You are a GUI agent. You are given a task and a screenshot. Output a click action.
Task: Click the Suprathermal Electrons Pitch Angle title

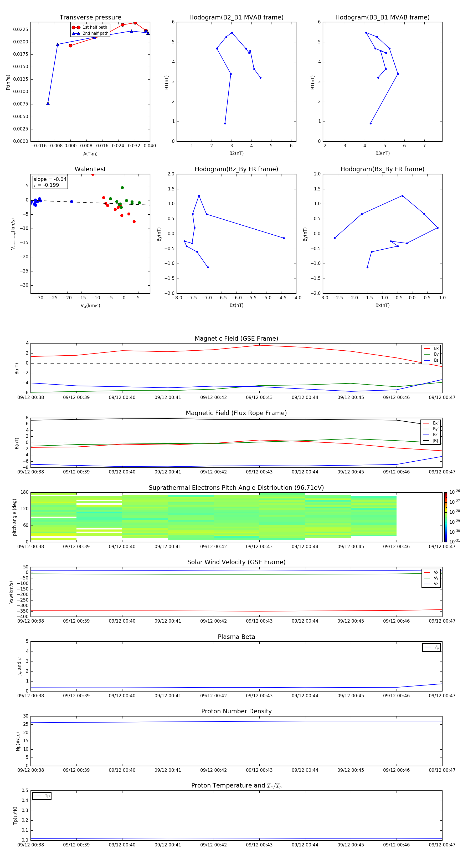236,488
